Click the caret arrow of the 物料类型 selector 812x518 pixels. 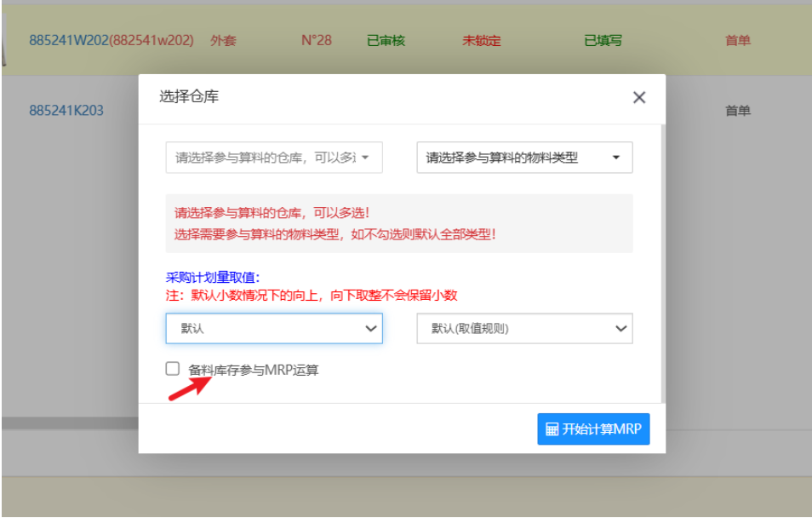tap(616, 158)
